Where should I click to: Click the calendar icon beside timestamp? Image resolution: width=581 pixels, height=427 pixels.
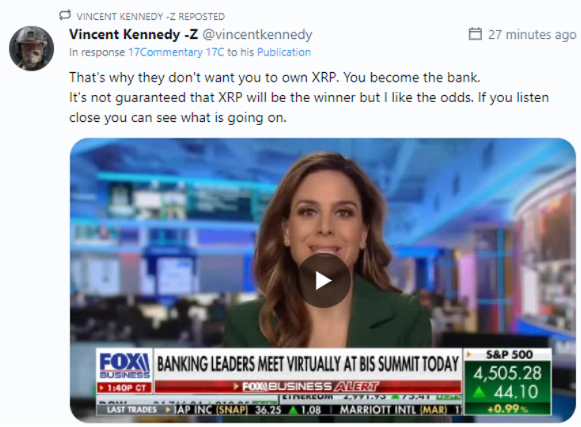click(x=475, y=34)
